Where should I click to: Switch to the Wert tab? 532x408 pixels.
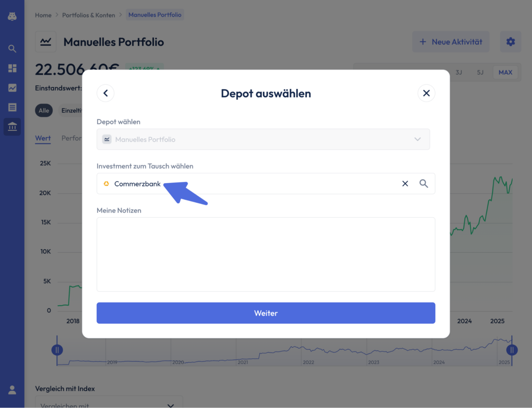coord(43,138)
